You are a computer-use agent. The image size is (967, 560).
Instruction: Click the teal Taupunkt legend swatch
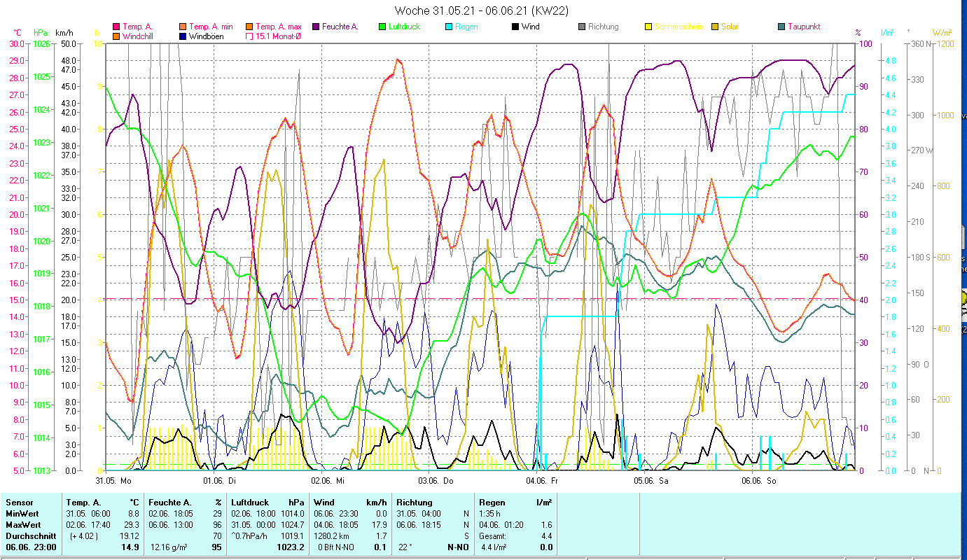point(781,27)
